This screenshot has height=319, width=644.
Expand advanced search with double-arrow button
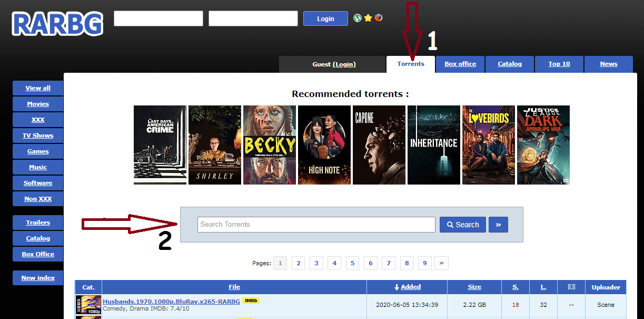click(x=498, y=225)
